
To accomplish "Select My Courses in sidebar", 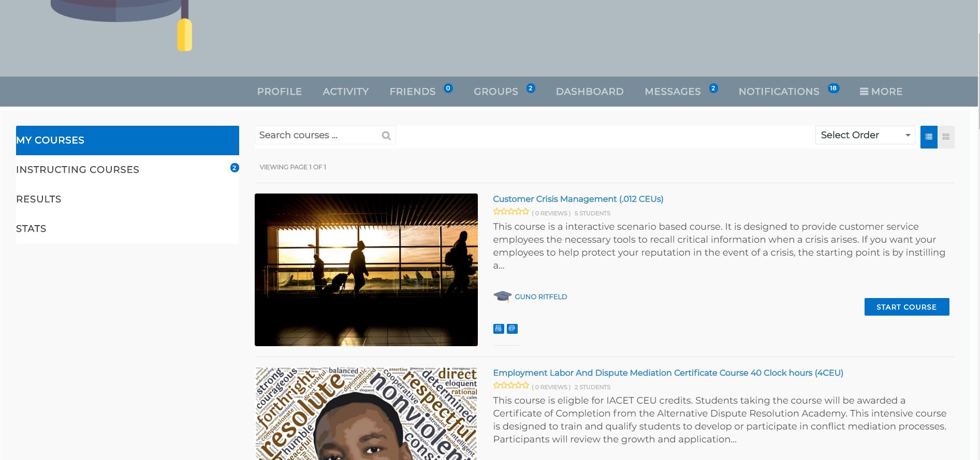I will [127, 140].
